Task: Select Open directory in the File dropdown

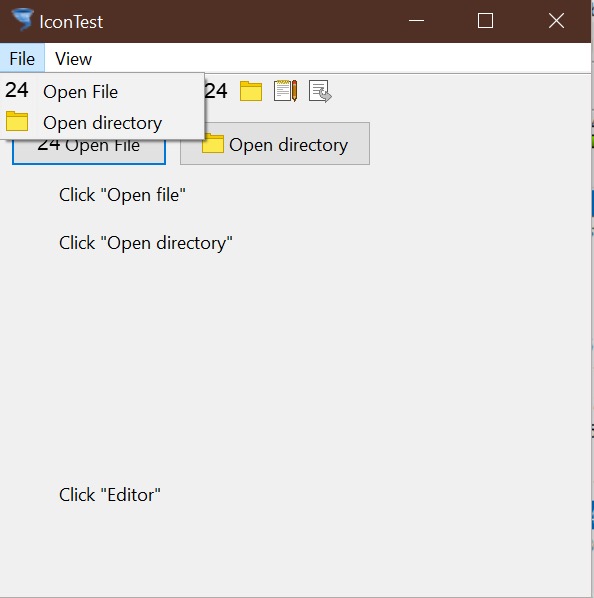Action: [x=102, y=123]
